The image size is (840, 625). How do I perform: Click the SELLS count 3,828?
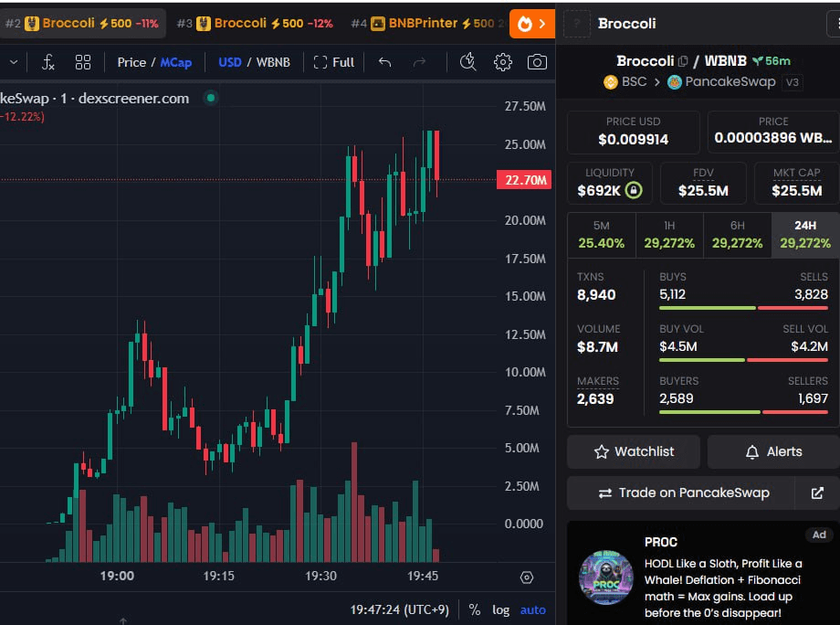pos(811,294)
